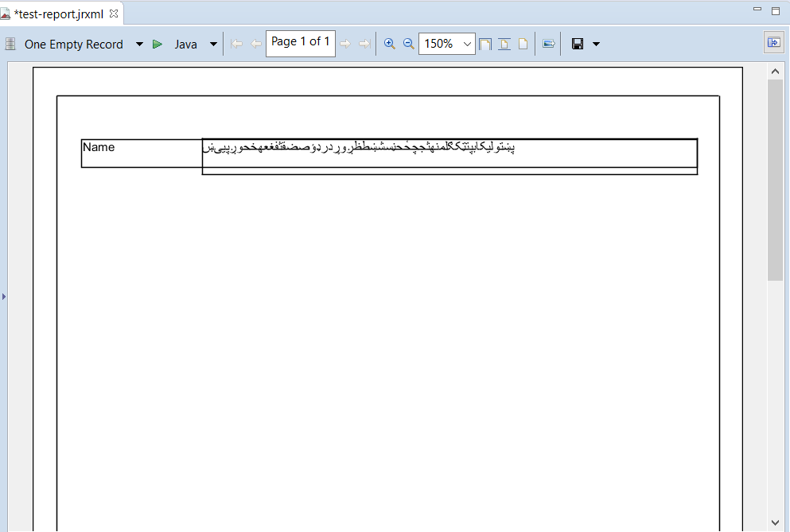Expand the collapsed left sidebar panel
Viewport: 790px width, 532px height.
[x=4, y=295]
